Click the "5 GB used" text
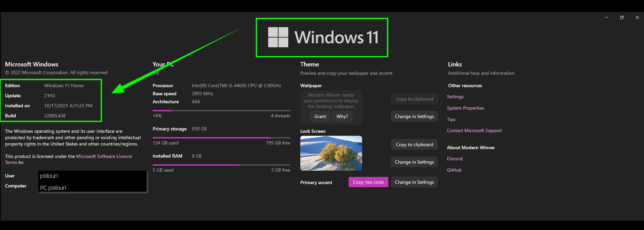The image size is (644, 230). [163, 170]
